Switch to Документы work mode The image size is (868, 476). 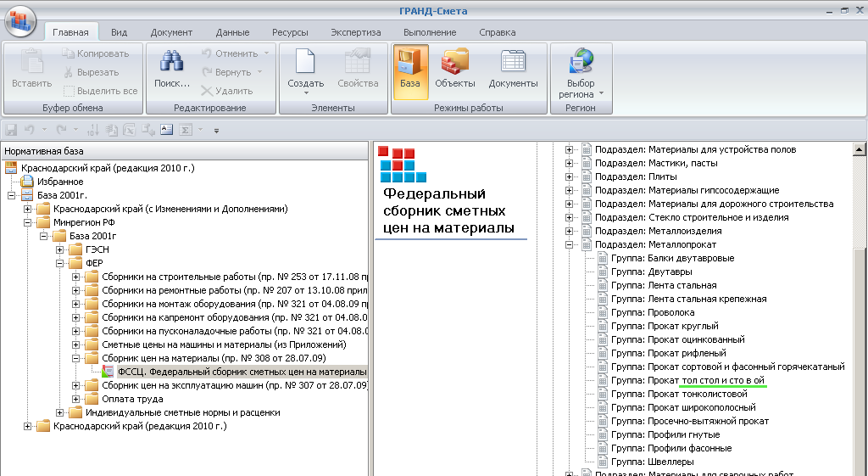pyautogui.click(x=513, y=68)
